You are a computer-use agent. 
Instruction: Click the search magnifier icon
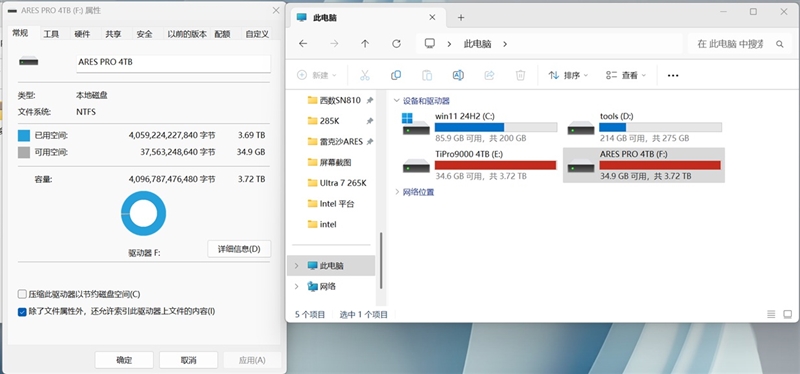tap(780, 44)
